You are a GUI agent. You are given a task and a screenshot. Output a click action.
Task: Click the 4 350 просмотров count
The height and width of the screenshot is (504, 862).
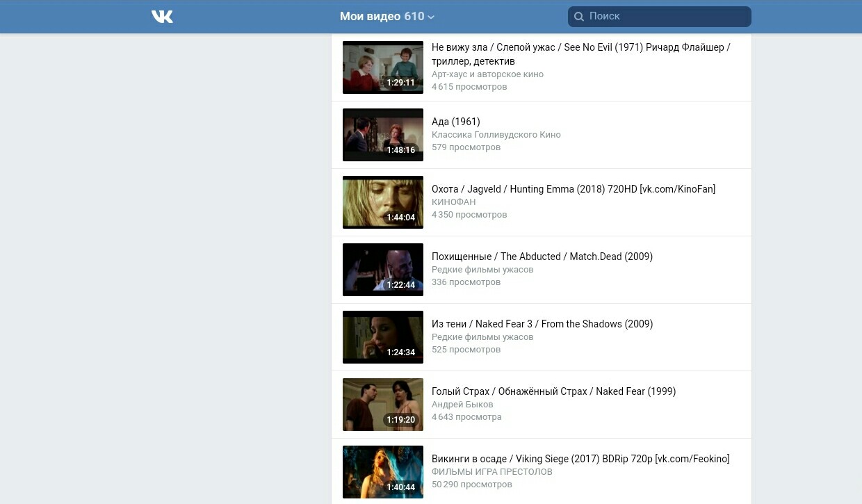[469, 215]
